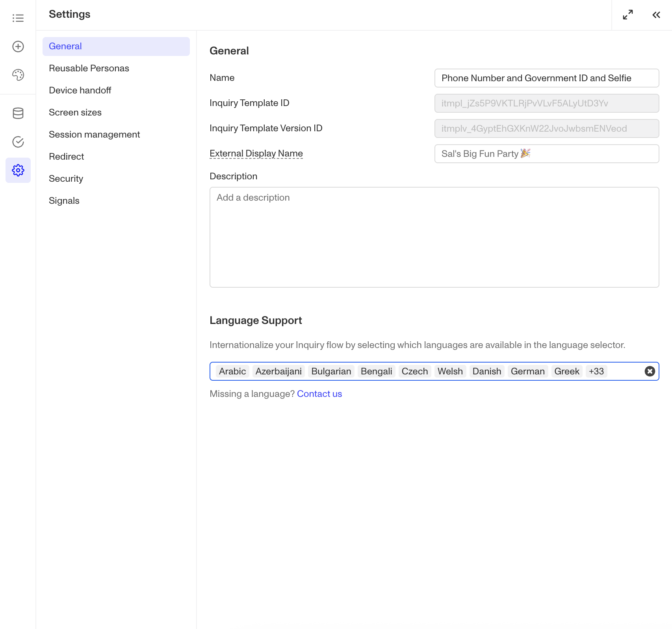Open the checks panel icon
The width and height of the screenshot is (672, 629).
pyautogui.click(x=18, y=142)
